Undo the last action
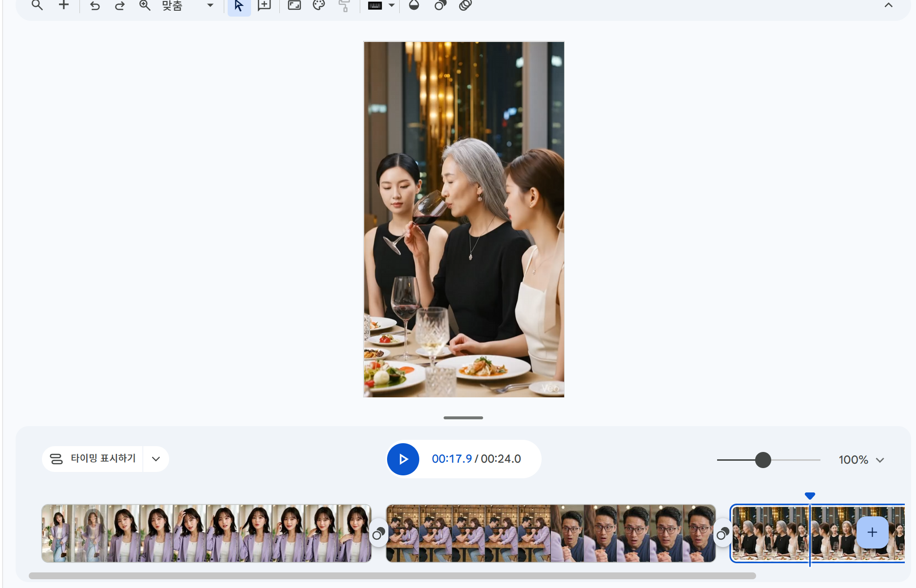Image resolution: width=916 pixels, height=588 pixels. [95, 6]
